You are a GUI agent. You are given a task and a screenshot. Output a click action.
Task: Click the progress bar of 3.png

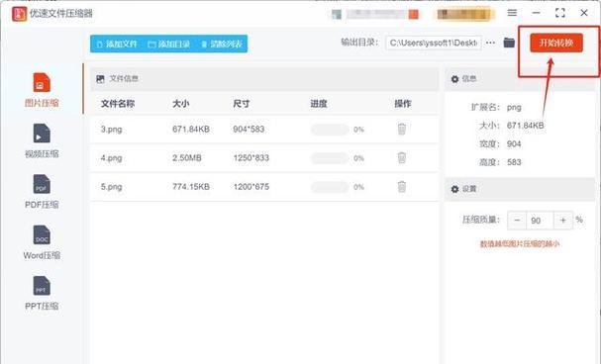point(330,130)
